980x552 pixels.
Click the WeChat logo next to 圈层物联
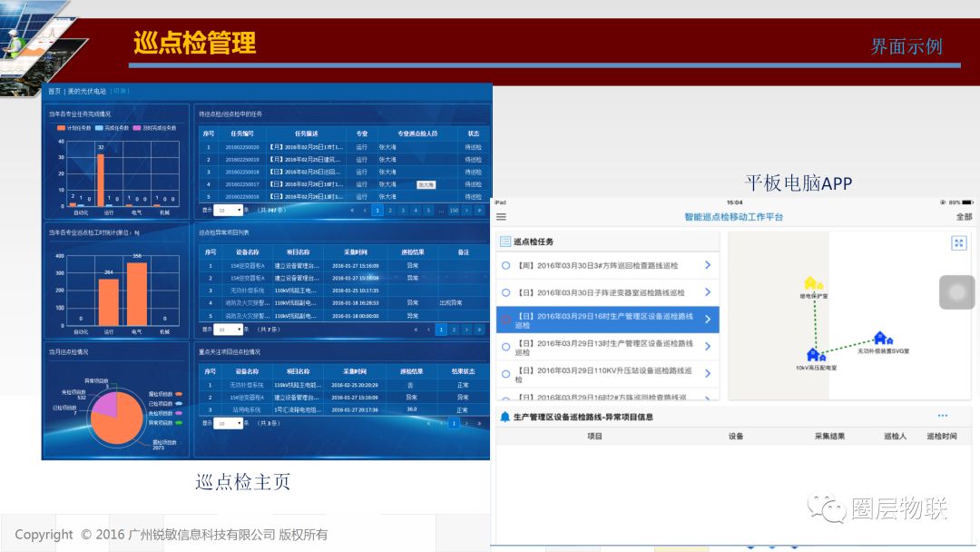pyautogui.click(x=827, y=508)
